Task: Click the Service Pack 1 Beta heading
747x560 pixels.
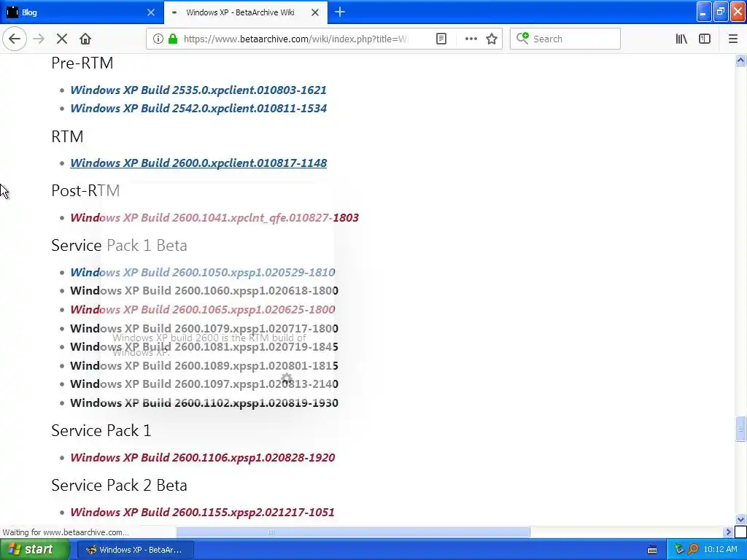Action: click(x=119, y=245)
